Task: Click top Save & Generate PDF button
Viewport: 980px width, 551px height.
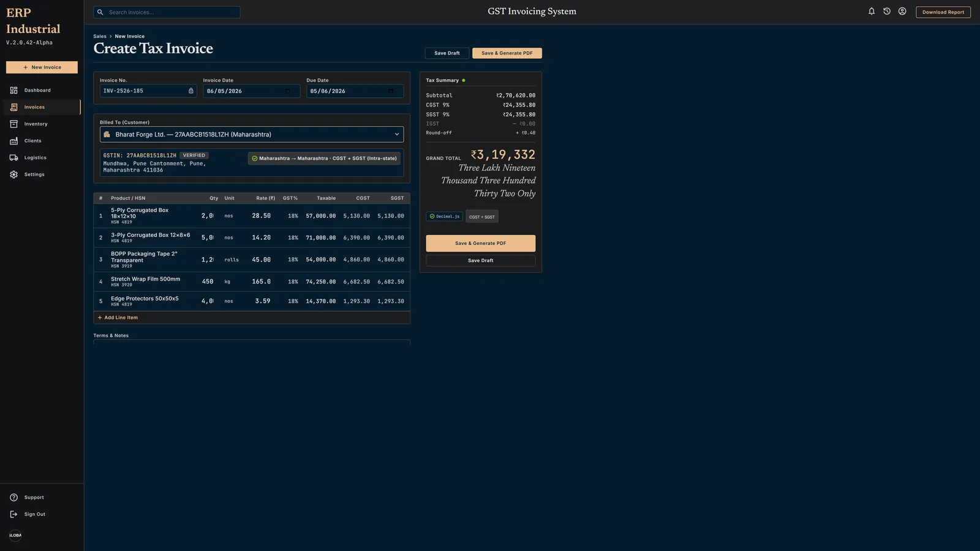Action: pyautogui.click(x=507, y=53)
